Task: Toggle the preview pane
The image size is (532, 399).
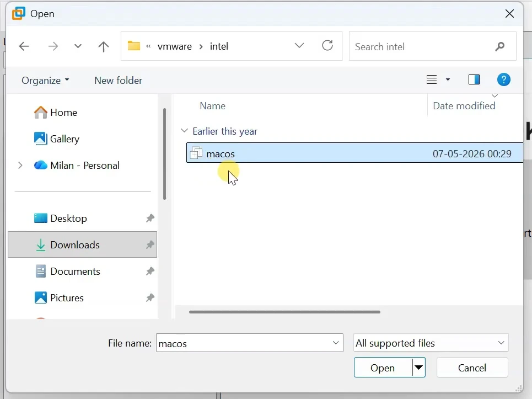Action: 474,79
